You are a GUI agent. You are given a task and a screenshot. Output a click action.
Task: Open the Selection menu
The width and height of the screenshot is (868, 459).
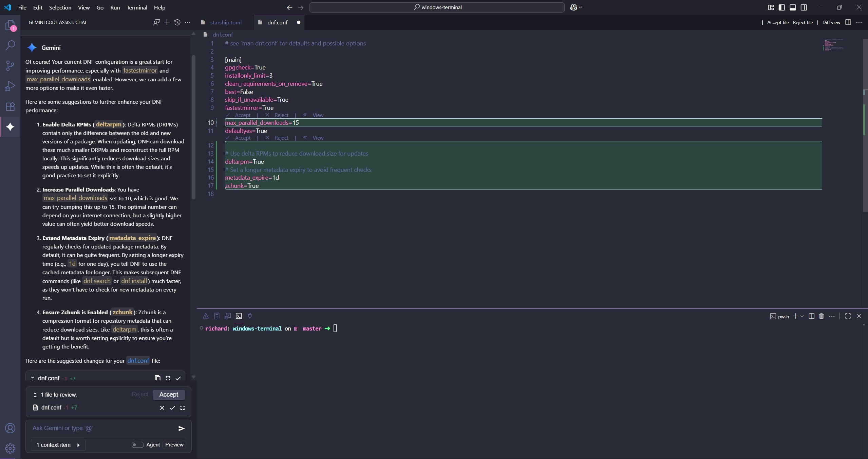click(x=60, y=7)
